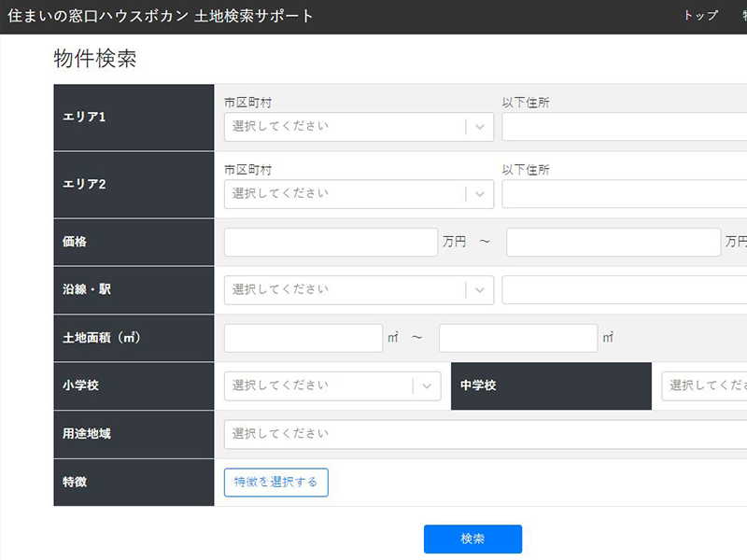Select the maximum 土地面積 input field

coord(517,338)
